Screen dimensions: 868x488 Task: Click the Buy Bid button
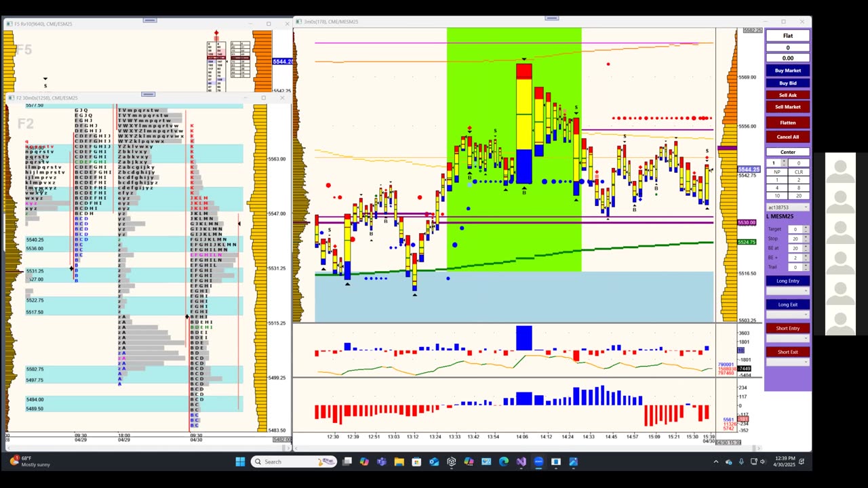tap(787, 83)
